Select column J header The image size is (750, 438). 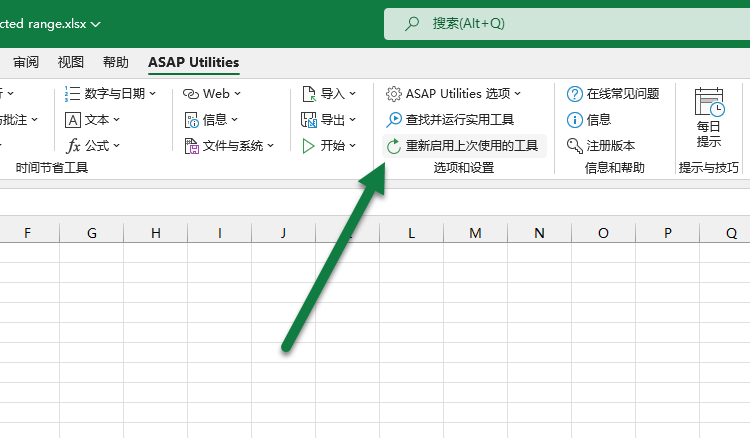pyautogui.click(x=284, y=233)
